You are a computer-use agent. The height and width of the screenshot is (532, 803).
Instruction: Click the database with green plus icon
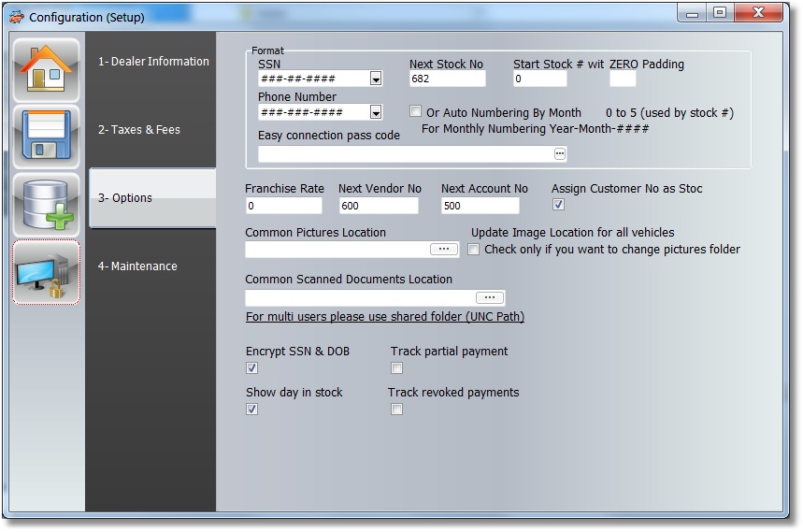pos(47,205)
